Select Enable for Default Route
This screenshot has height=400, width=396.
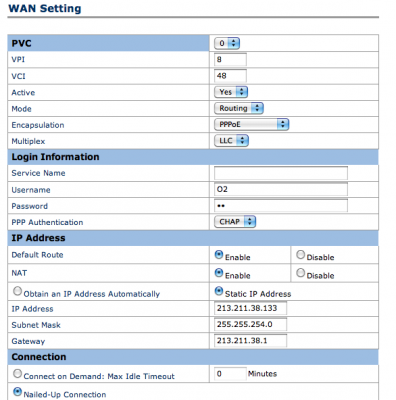[x=219, y=255]
